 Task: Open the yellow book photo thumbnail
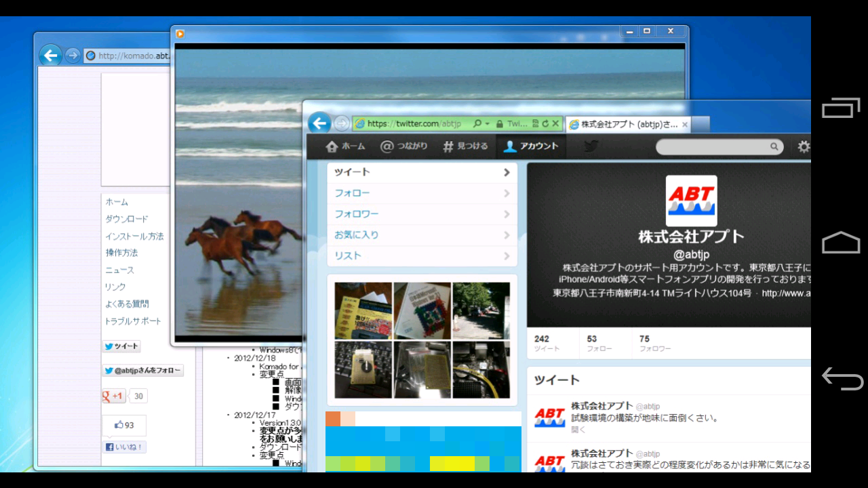(363, 310)
